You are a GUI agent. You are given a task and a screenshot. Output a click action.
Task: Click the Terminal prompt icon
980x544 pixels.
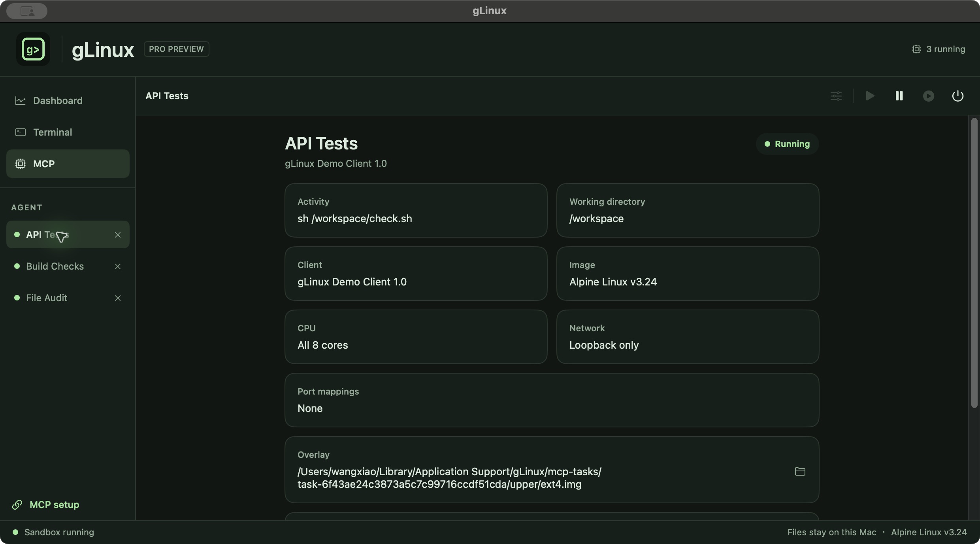coord(21,132)
